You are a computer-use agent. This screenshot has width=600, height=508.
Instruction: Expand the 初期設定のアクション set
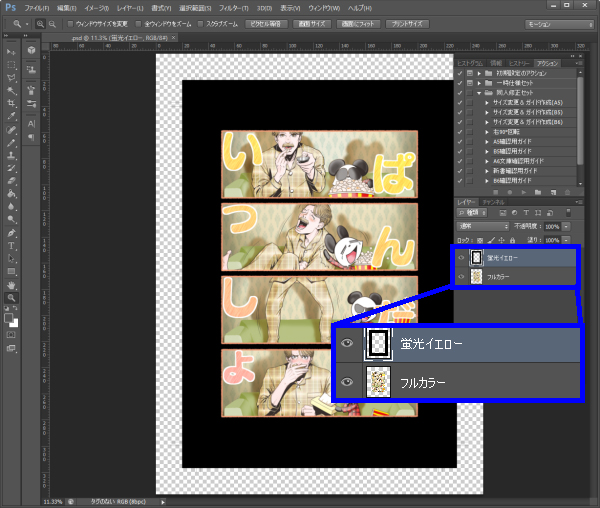tap(479, 73)
